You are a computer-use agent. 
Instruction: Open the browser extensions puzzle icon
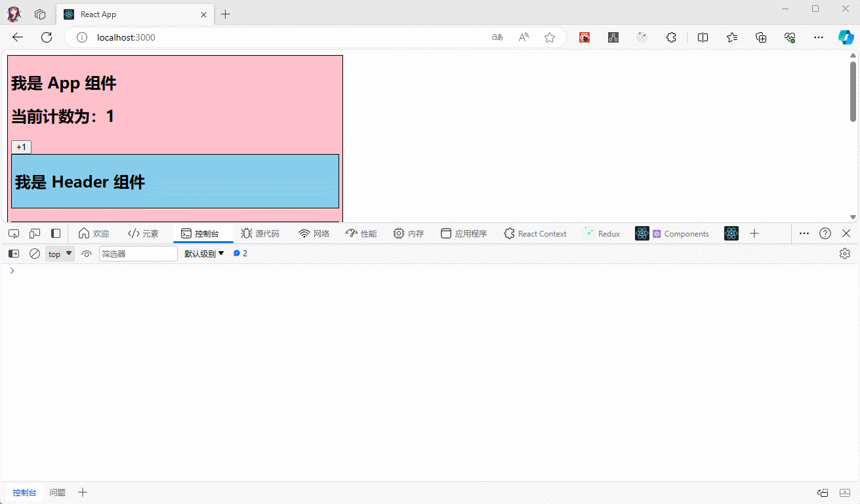pyautogui.click(x=671, y=37)
